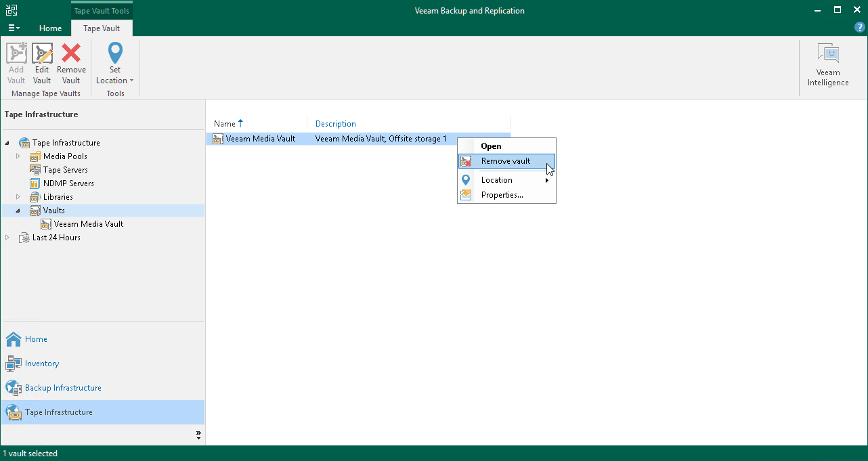
Task: Click the Backup Infrastructure globe icon
Action: tap(14, 388)
